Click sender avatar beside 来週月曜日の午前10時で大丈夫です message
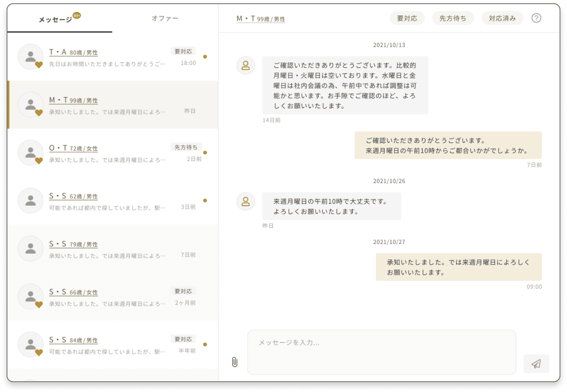 tap(246, 201)
